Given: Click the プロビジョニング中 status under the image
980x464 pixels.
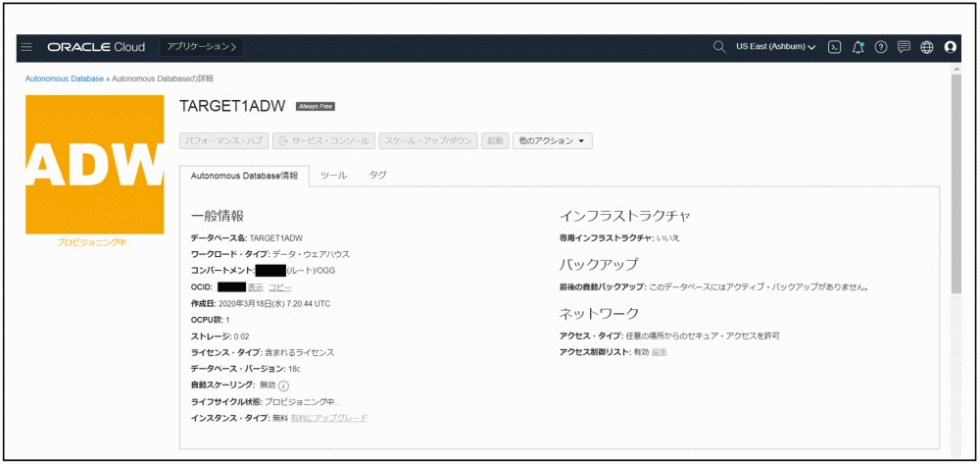Looking at the screenshot, I should pos(94,242).
